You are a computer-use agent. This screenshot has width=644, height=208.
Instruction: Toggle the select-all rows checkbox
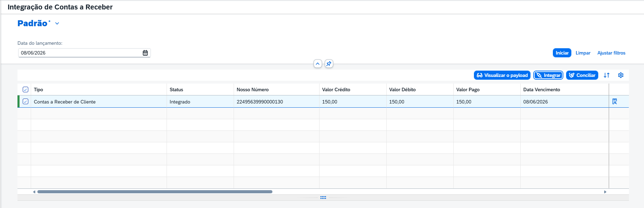click(x=25, y=89)
